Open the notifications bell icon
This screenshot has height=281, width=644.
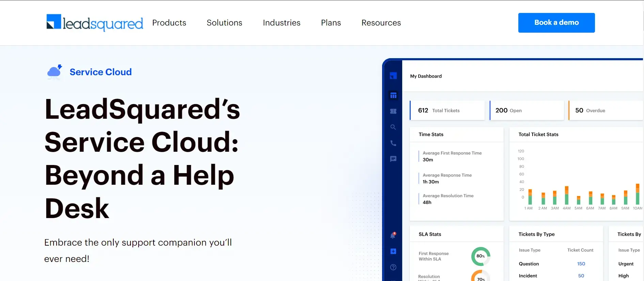(x=393, y=235)
